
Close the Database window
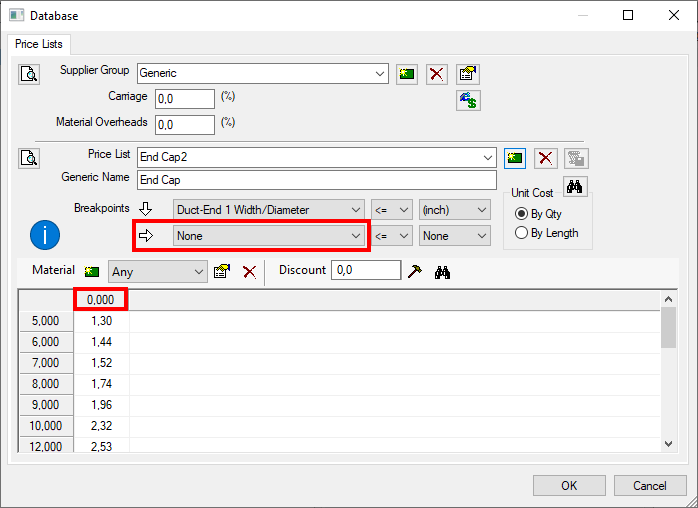(674, 16)
